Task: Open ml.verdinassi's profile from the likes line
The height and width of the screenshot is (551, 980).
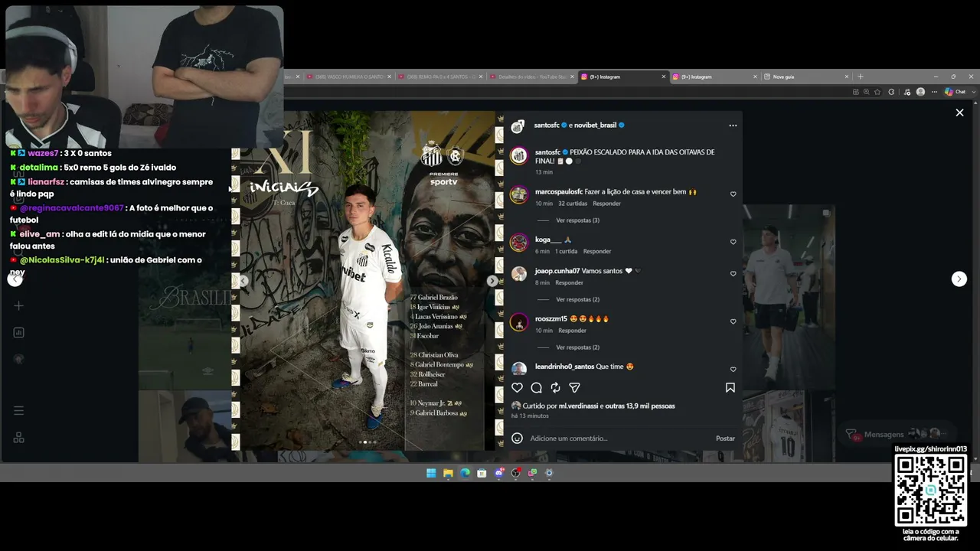Action: click(x=578, y=406)
